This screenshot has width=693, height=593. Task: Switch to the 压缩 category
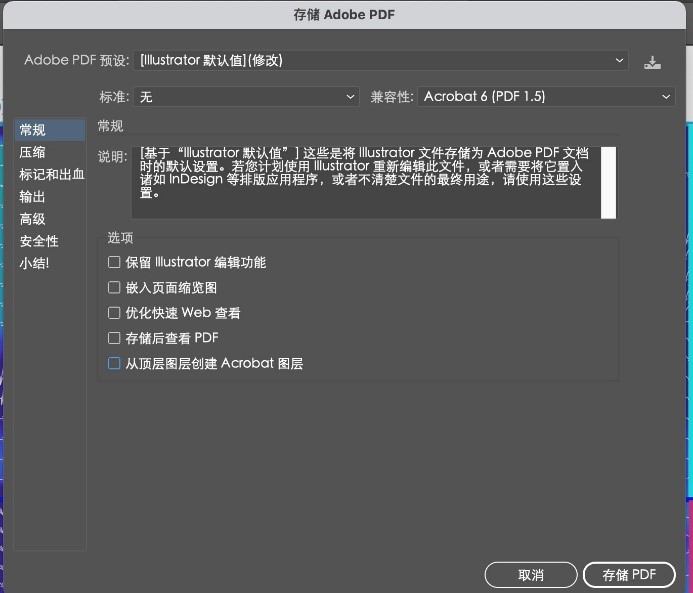[33, 152]
